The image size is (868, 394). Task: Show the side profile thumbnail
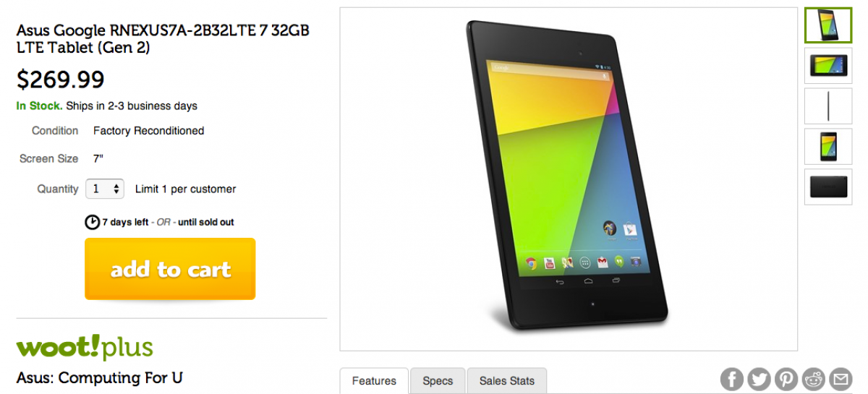tap(828, 106)
